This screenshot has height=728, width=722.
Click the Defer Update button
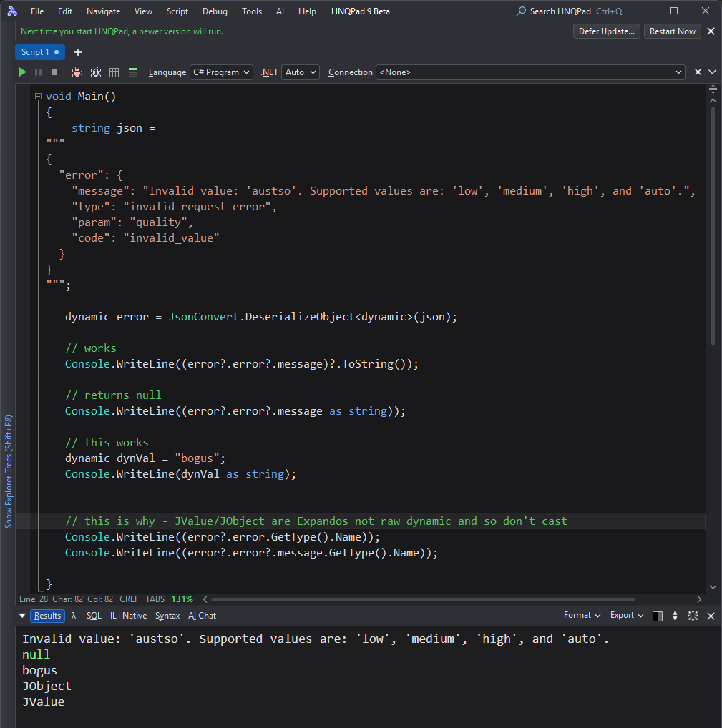607,31
